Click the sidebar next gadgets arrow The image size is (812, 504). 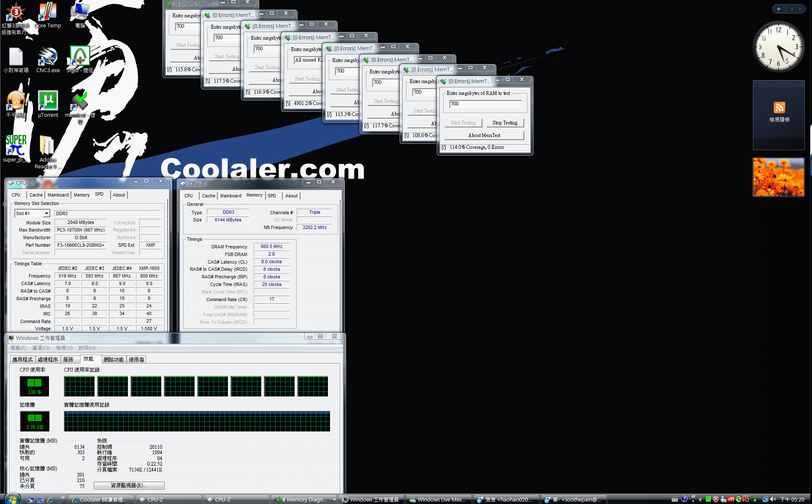[x=800, y=9]
